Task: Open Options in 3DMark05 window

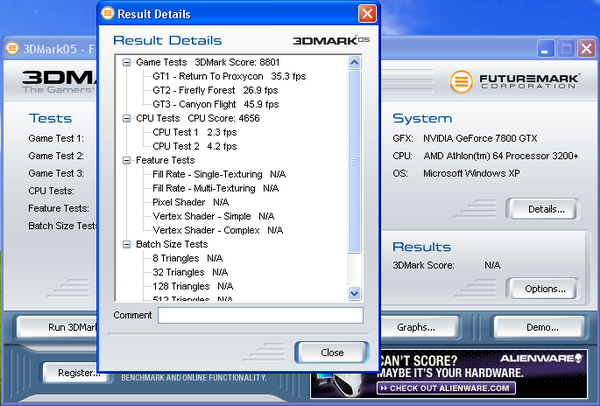Action: point(545,289)
